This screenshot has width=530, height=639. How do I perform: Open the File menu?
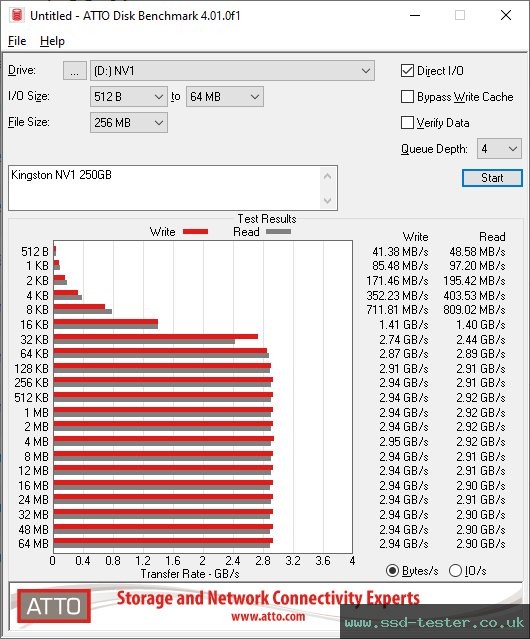point(17,41)
